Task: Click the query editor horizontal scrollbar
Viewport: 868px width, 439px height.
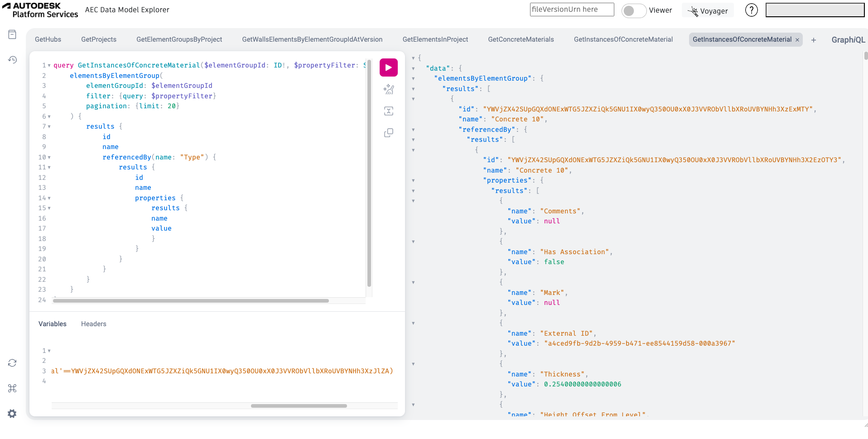Action: [x=190, y=301]
